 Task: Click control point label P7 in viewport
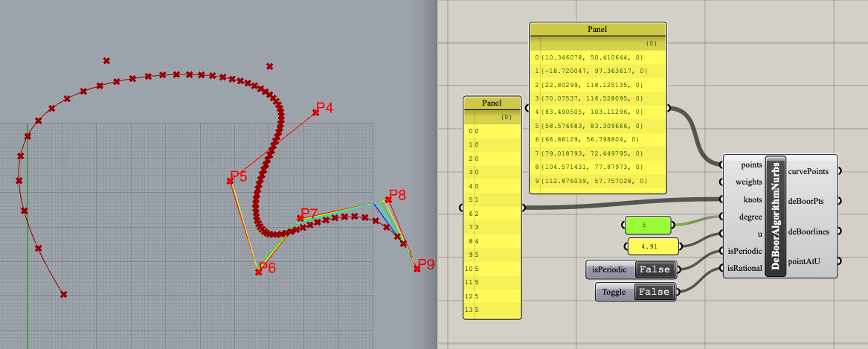tap(309, 214)
